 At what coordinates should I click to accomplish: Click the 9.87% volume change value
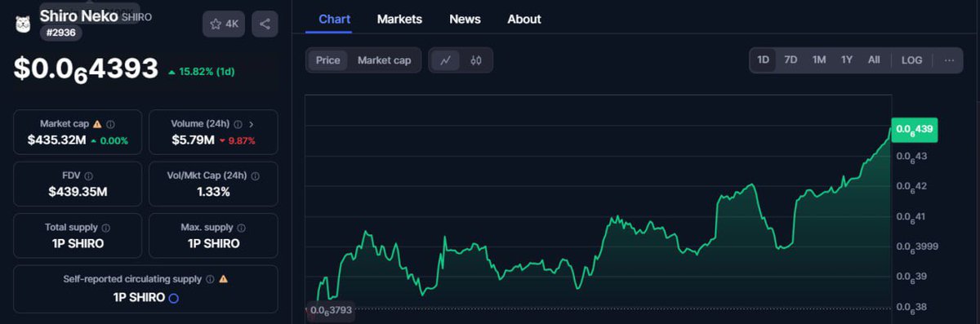pos(238,140)
